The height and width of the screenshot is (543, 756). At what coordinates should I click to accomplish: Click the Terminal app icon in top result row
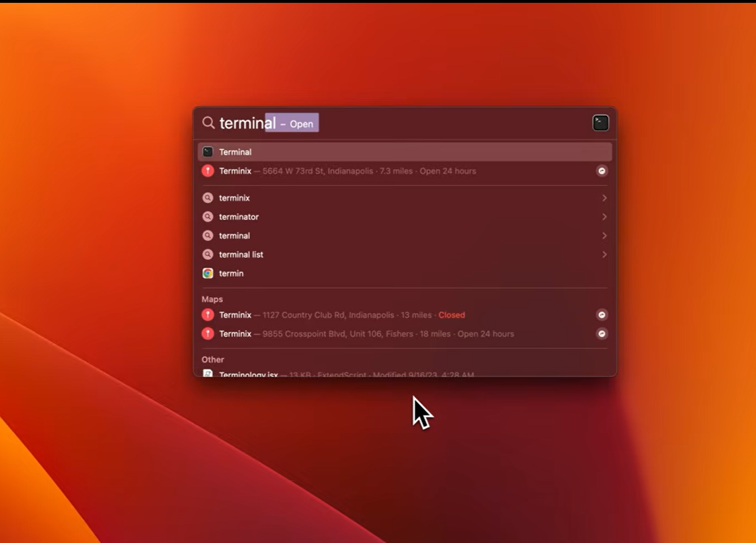(x=208, y=152)
